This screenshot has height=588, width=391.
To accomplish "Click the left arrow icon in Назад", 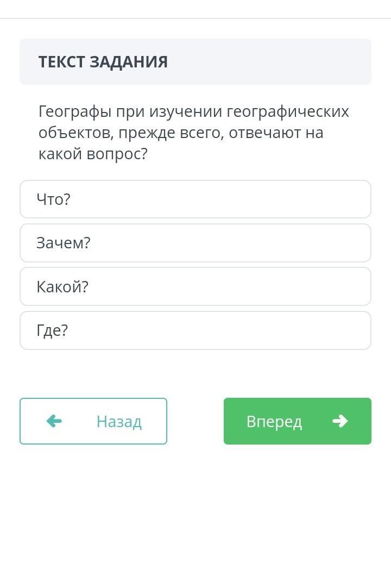I will pyautogui.click(x=54, y=421).
